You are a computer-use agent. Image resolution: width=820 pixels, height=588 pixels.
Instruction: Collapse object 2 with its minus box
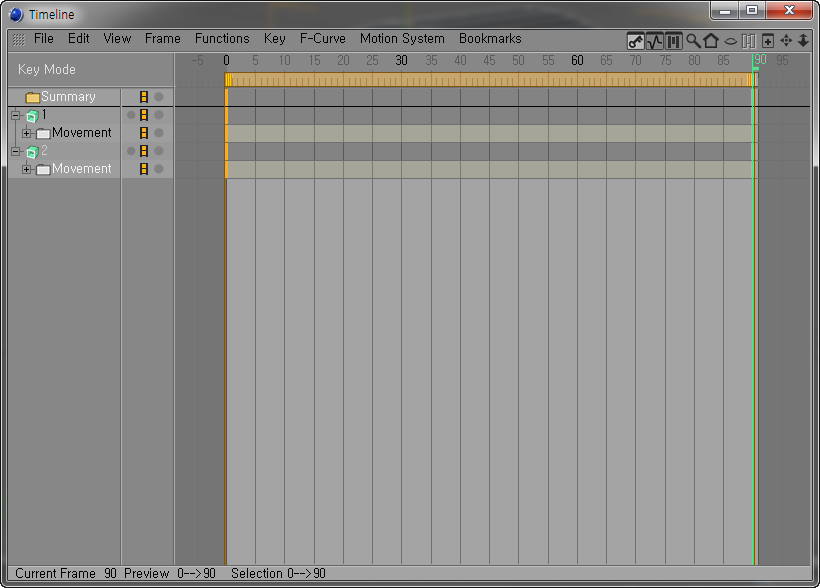[16, 151]
